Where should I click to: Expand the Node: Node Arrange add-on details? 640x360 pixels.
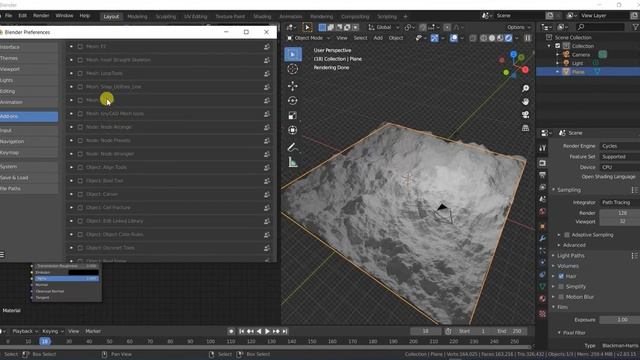[x=71, y=127]
